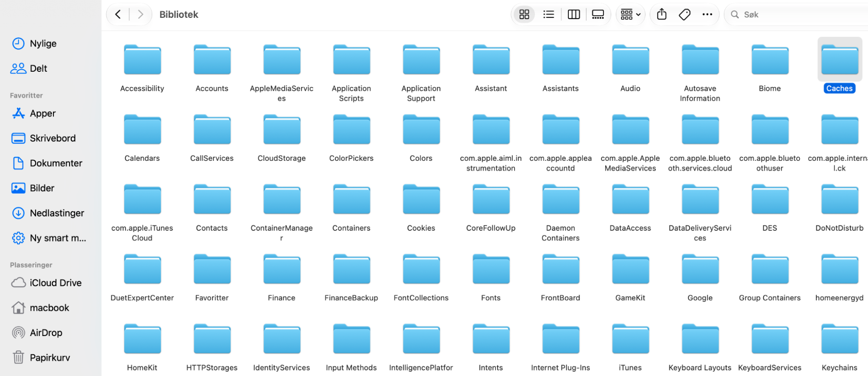Select the Cookies folder icon
This screenshot has height=376, width=868.
click(421, 199)
